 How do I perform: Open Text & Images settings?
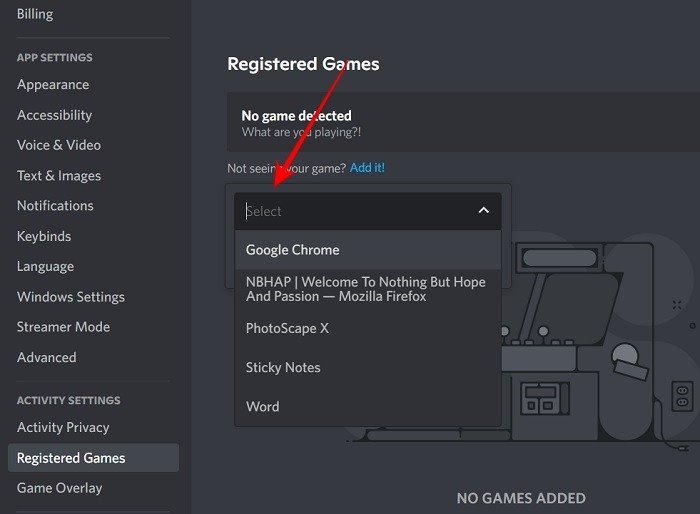tap(59, 176)
